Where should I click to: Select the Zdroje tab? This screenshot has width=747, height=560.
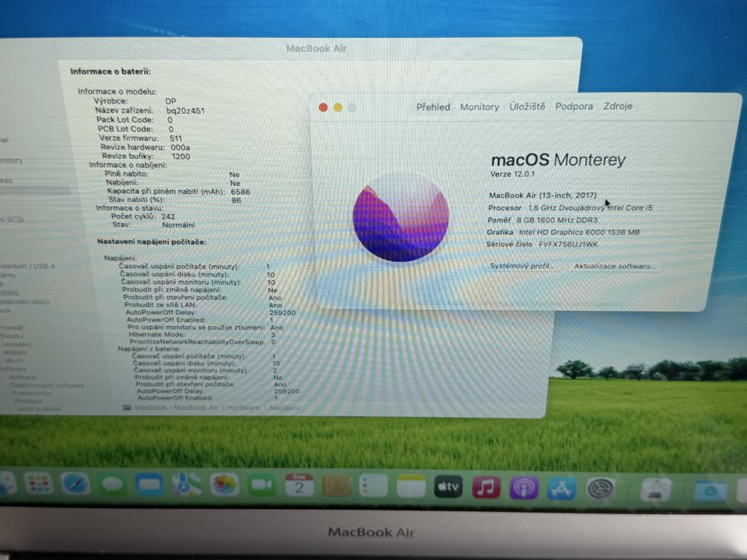(x=618, y=106)
